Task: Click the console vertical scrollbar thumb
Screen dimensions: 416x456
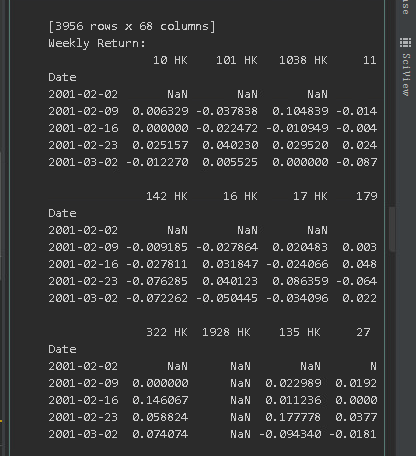Action: click(x=392, y=229)
